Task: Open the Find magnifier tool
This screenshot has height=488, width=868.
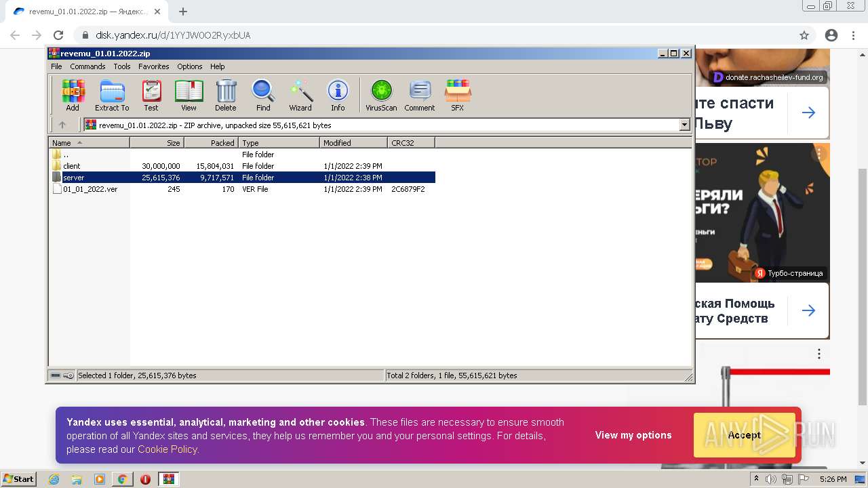Action: click(x=263, y=95)
